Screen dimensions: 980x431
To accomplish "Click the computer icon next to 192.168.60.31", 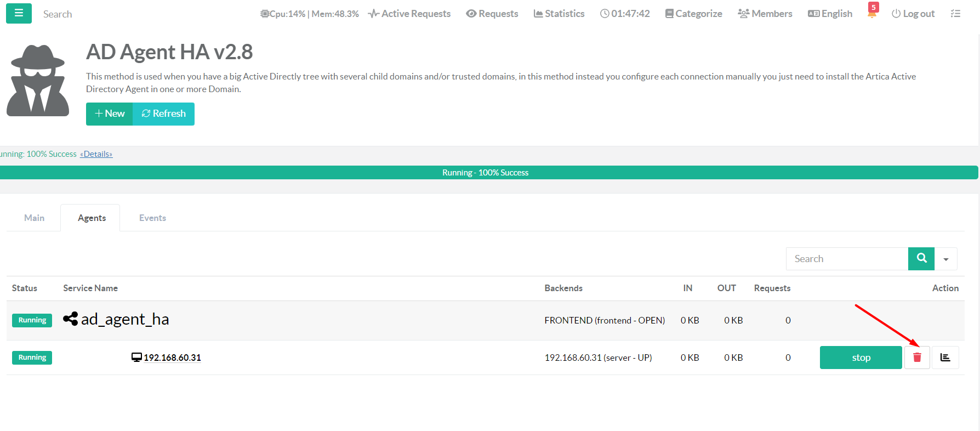I will [136, 358].
